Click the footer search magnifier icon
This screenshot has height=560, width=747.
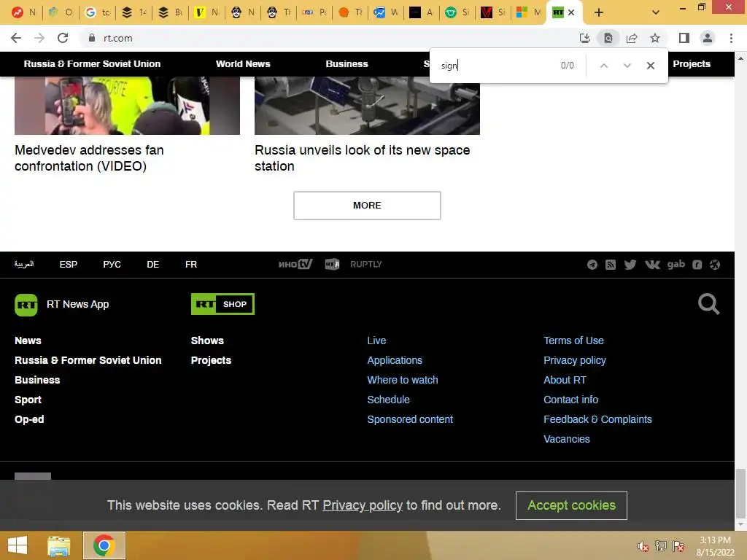click(x=708, y=304)
